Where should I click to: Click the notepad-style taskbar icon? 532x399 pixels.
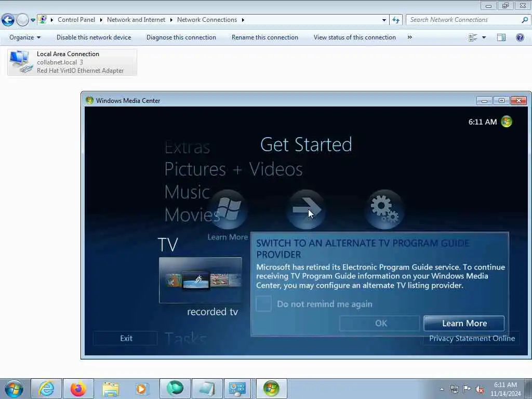click(x=207, y=389)
